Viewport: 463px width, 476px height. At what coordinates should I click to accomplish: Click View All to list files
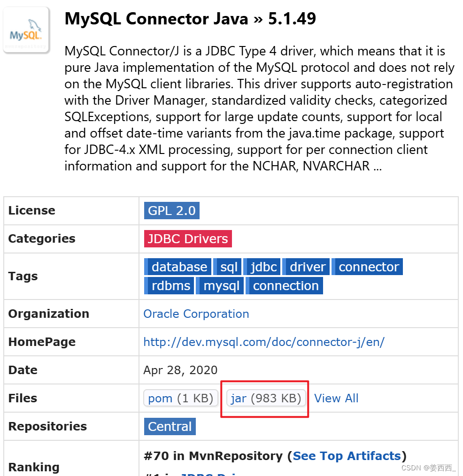pyautogui.click(x=336, y=398)
